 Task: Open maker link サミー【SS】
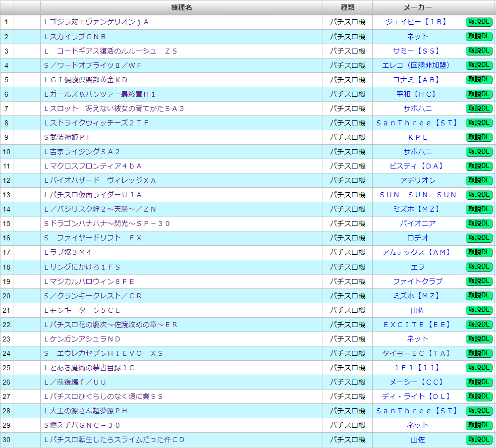point(418,51)
